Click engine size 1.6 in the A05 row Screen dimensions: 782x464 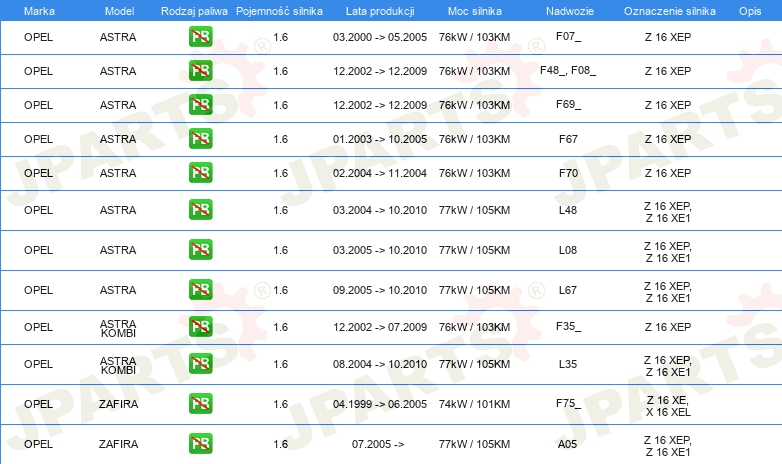[x=280, y=444]
